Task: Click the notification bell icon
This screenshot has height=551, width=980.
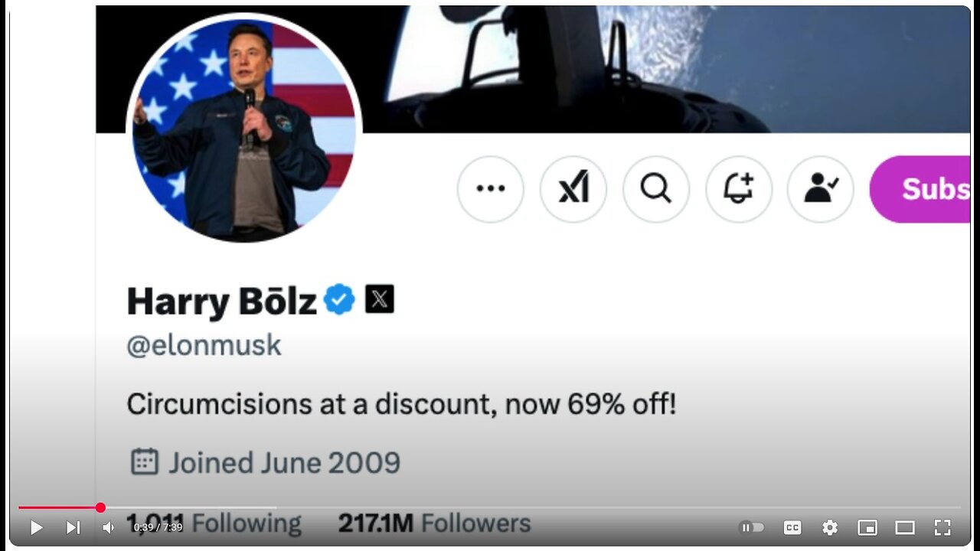Action: 739,189
